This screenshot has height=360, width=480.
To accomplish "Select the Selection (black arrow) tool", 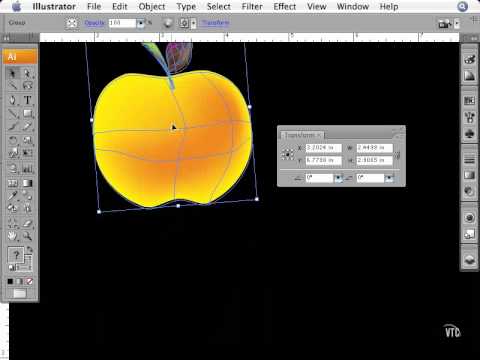I will point(13,73).
